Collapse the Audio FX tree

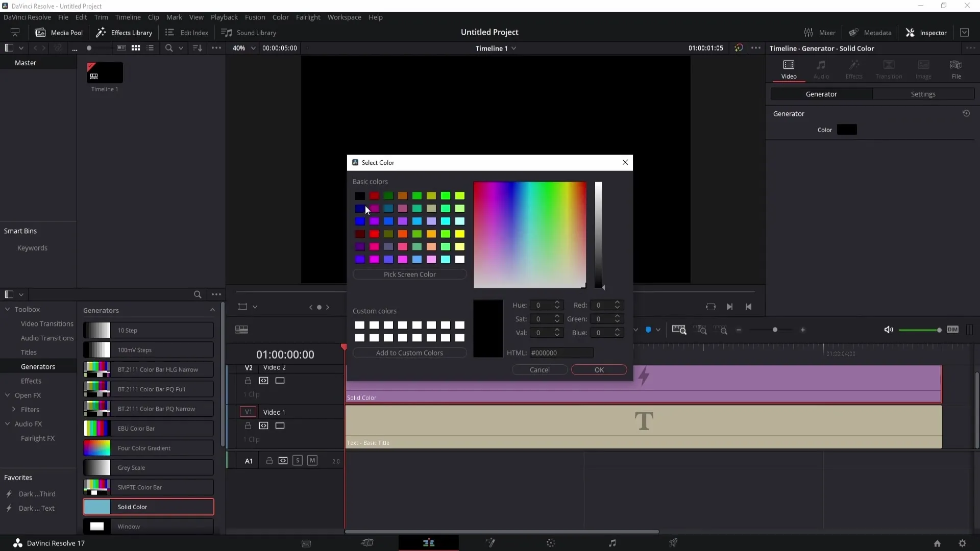coord(8,423)
